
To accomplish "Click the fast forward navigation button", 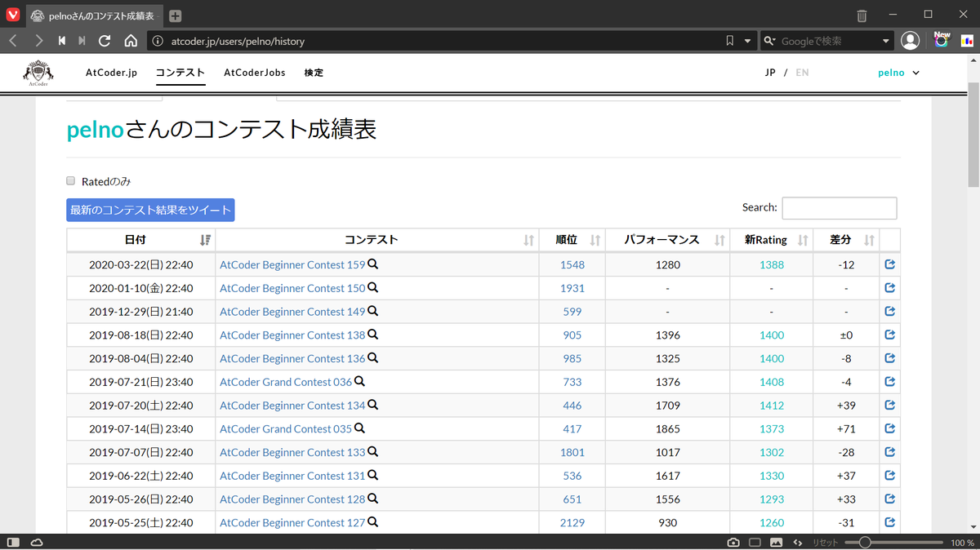I will pos(82,40).
